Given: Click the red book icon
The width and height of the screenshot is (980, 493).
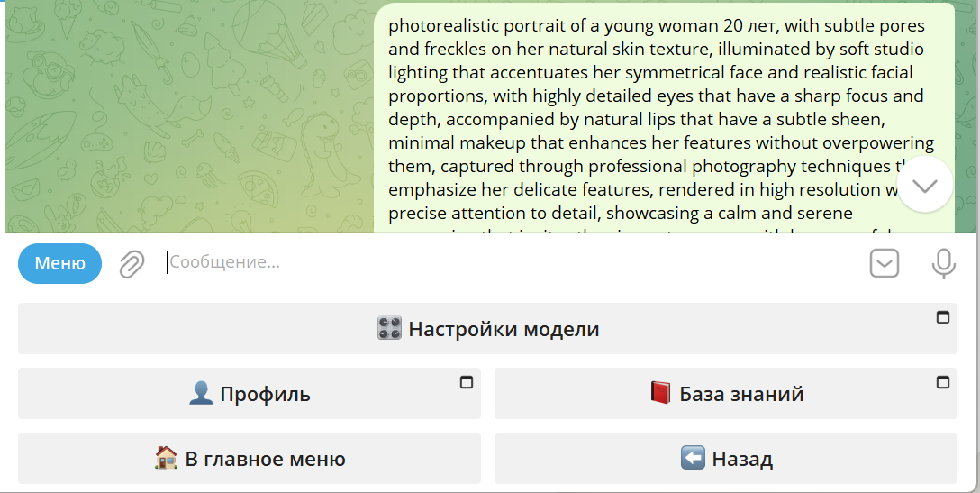Looking at the screenshot, I should click(661, 394).
